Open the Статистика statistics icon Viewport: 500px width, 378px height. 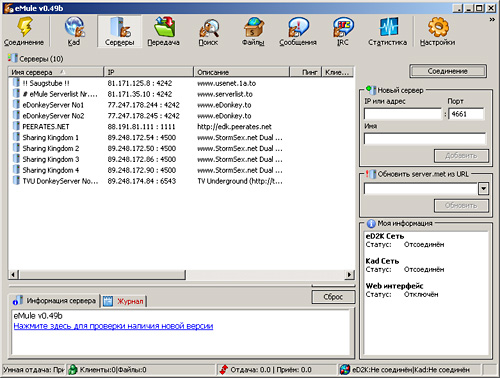pyautogui.click(x=387, y=31)
